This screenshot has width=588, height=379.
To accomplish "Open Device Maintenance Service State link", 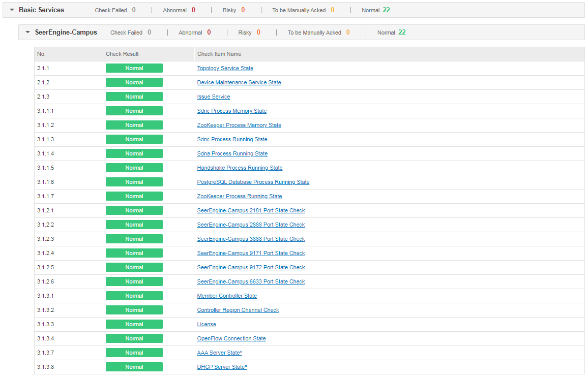I will pyautogui.click(x=239, y=82).
